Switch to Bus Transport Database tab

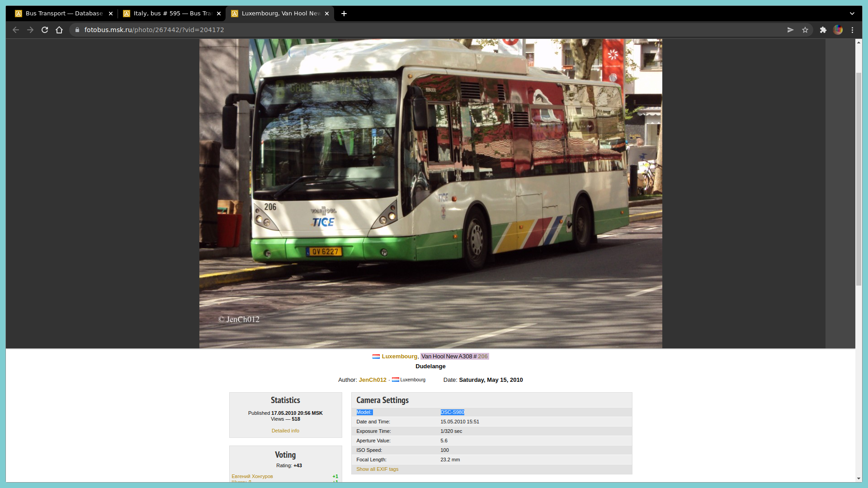(63, 14)
